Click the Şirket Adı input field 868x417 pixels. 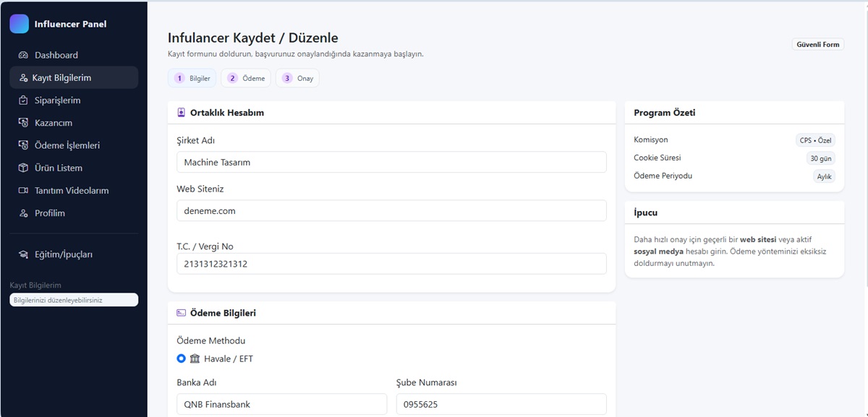(391, 162)
